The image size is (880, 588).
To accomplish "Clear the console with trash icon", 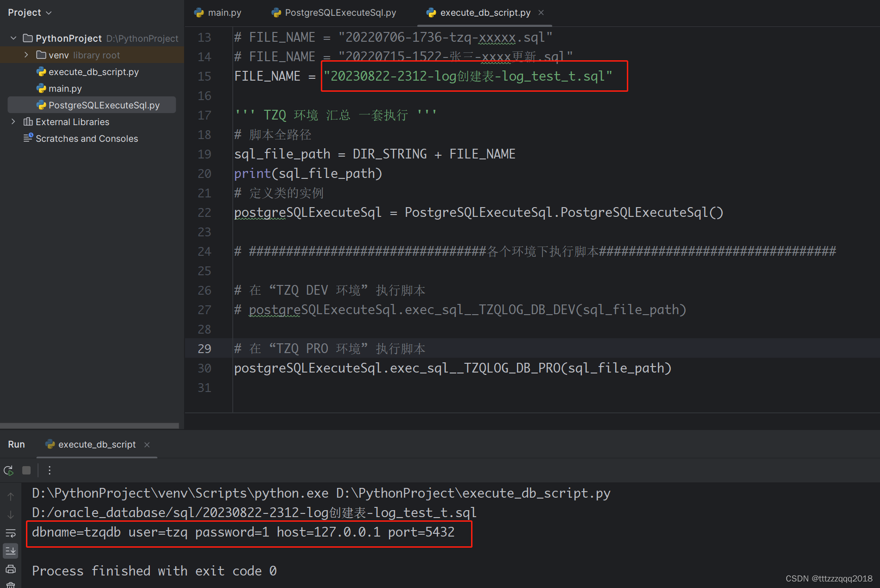I will pos(11,585).
